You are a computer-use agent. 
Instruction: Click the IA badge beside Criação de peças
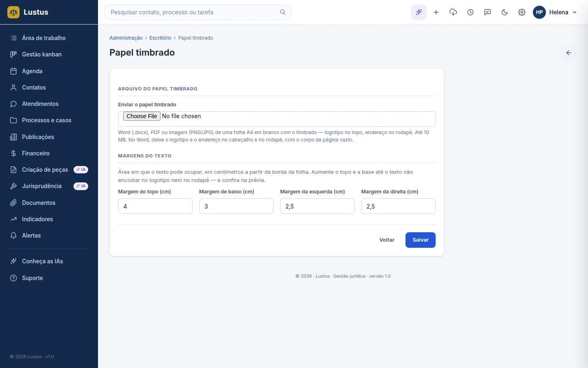click(x=81, y=170)
